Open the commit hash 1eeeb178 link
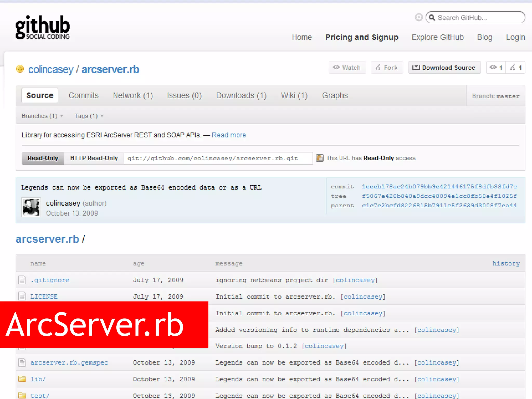The width and height of the screenshot is (532, 399). (439, 187)
